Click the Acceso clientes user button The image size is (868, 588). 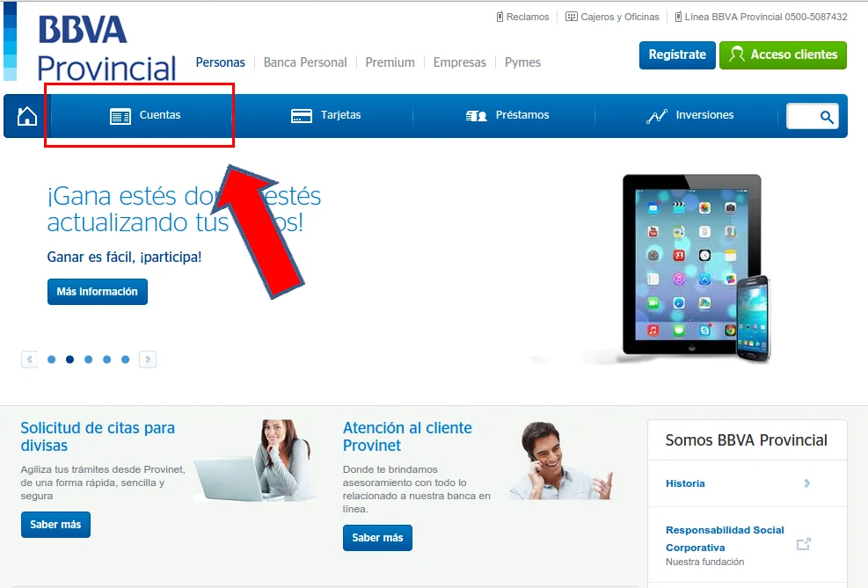(783, 54)
